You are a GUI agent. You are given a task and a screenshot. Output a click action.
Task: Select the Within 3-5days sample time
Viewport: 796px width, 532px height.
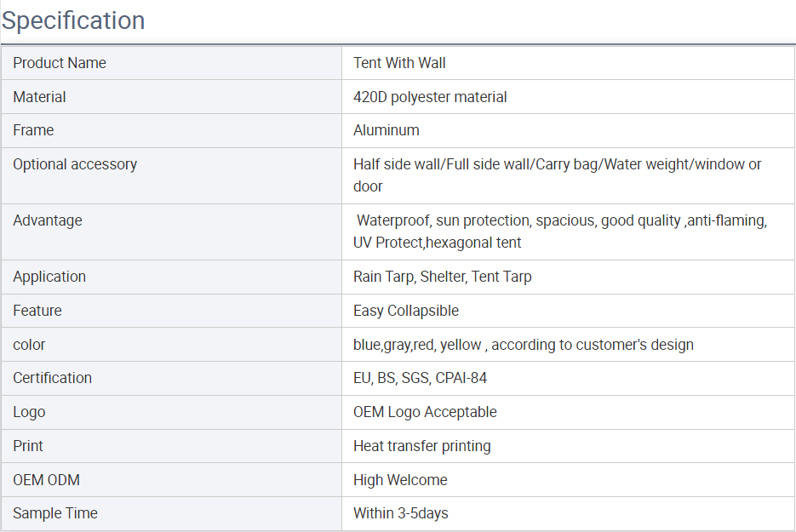400,513
